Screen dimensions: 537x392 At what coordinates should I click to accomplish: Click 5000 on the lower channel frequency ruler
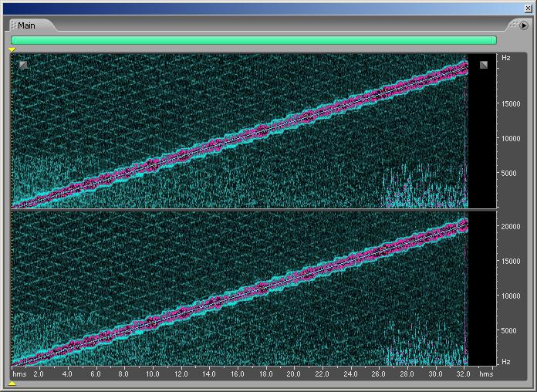point(508,330)
